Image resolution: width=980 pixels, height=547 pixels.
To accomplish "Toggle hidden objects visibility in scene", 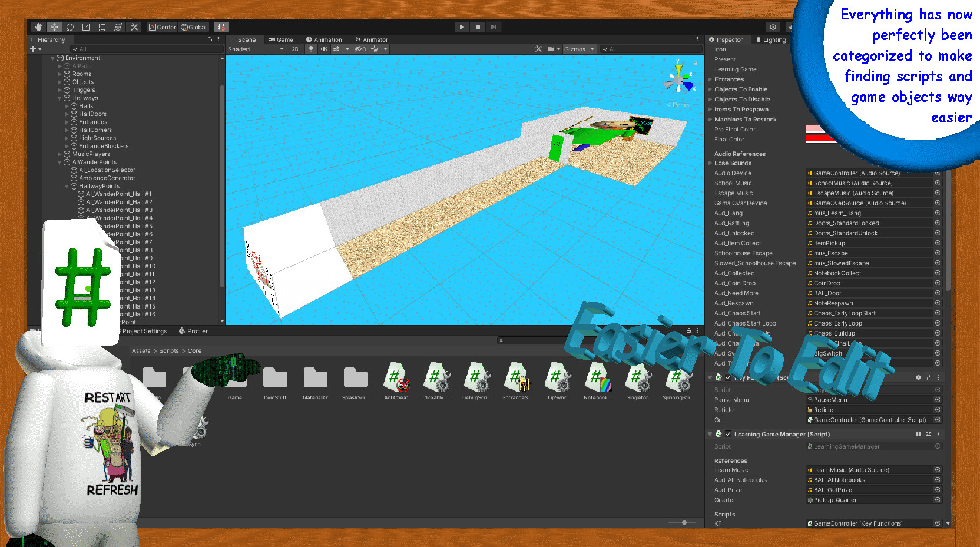I will [x=360, y=49].
